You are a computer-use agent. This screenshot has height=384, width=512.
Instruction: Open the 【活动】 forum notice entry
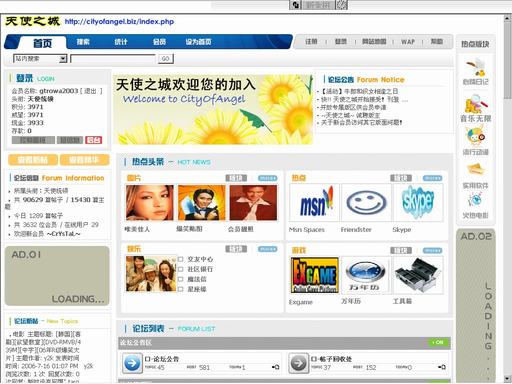click(359, 91)
